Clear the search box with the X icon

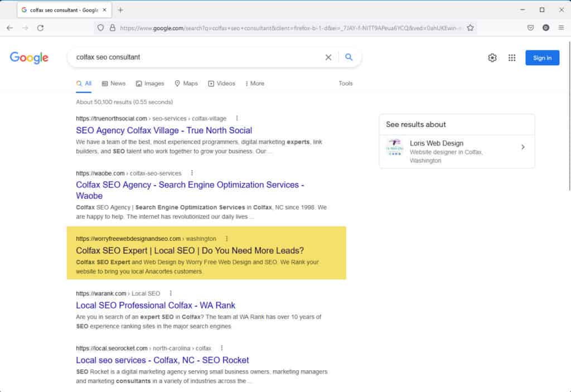[x=328, y=57]
